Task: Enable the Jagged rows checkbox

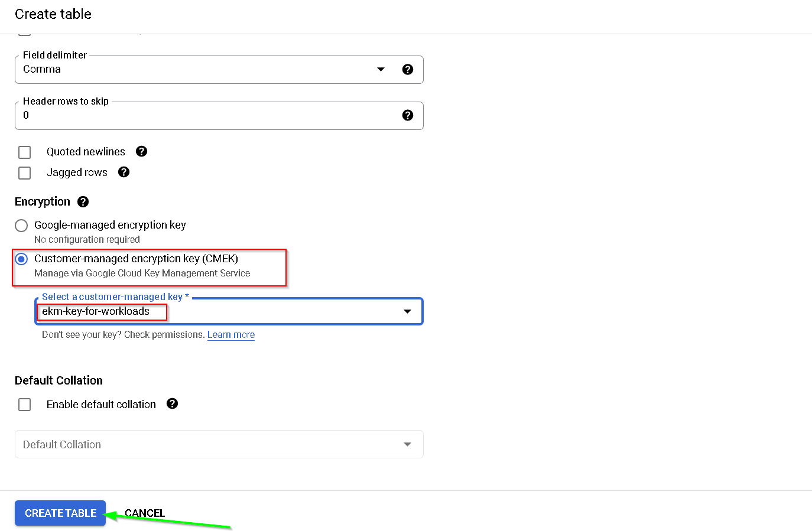Action: (x=24, y=173)
